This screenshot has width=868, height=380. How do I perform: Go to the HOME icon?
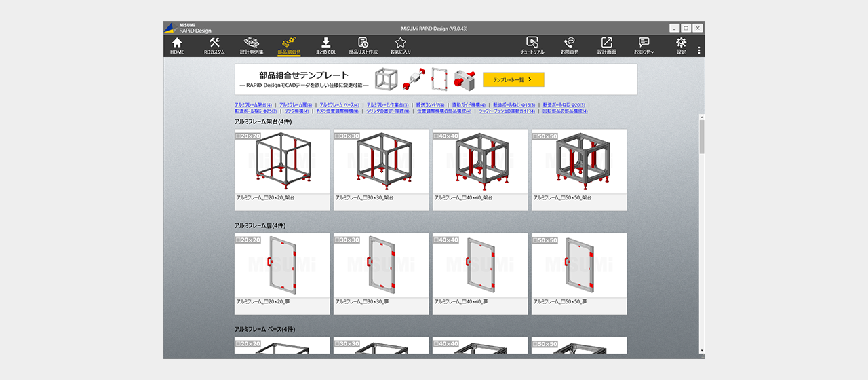pos(177,45)
